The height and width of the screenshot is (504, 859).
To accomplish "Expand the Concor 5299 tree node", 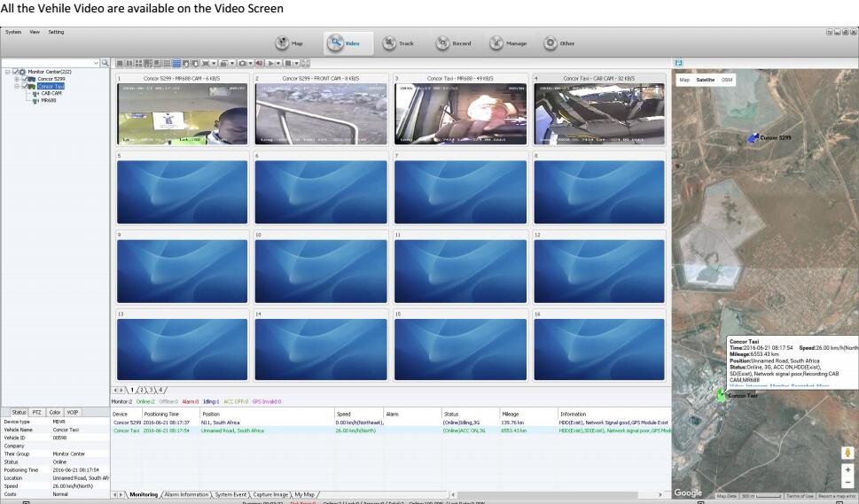I will 17,79.
